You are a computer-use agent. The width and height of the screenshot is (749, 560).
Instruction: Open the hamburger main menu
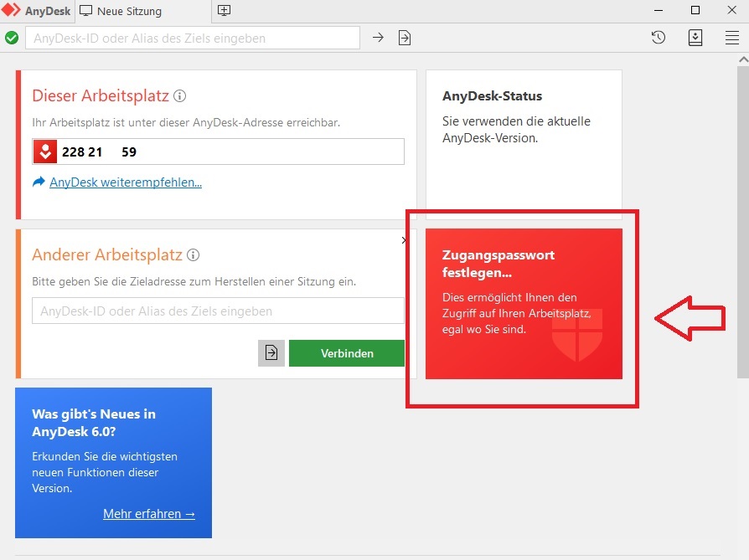pos(731,38)
